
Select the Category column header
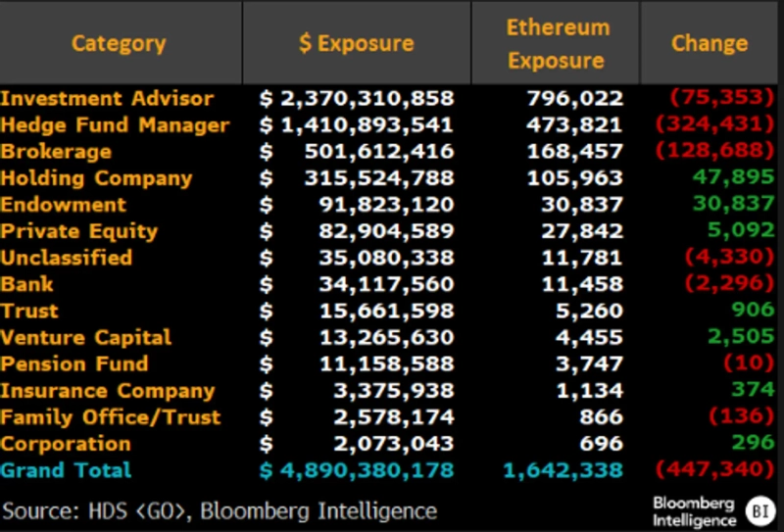(119, 44)
